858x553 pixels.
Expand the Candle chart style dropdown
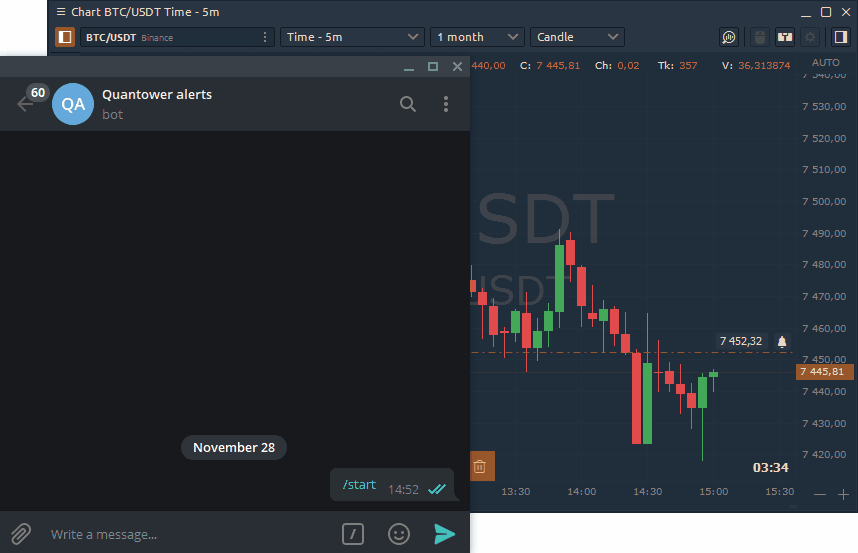coord(577,37)
